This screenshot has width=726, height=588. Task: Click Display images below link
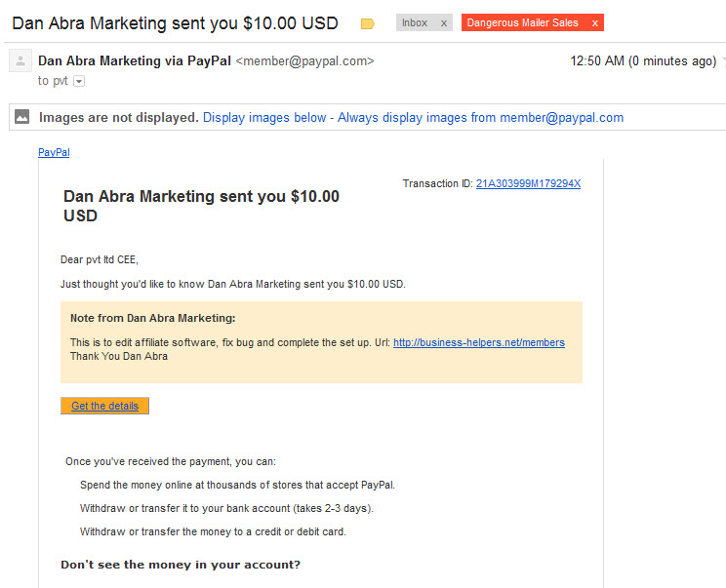click(264, 118)
